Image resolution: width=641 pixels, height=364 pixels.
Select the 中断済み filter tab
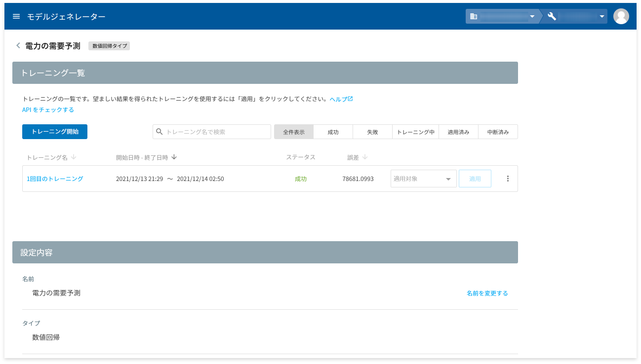(x=498, y=132)
